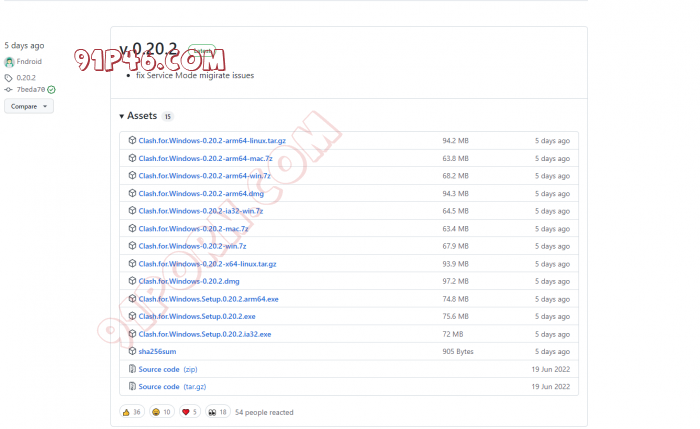700x429 pixels.
Task: Click the sha256sum package icon
Action: (132, 352)
